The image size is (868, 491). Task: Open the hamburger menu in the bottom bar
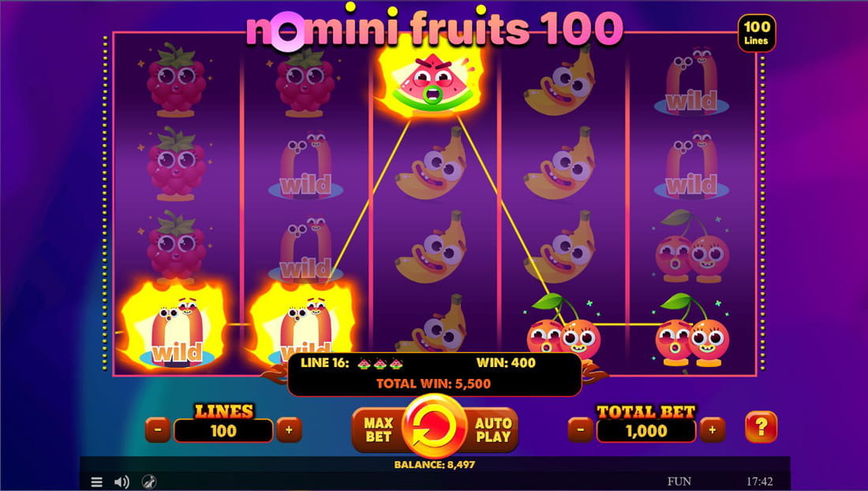pos(96,482)
